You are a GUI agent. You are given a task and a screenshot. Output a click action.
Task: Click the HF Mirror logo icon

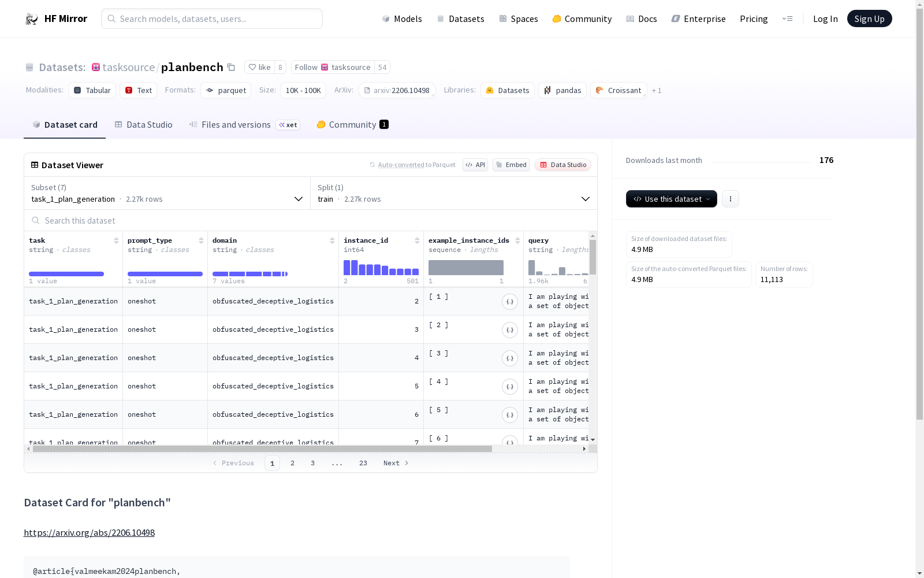[32, 19]
